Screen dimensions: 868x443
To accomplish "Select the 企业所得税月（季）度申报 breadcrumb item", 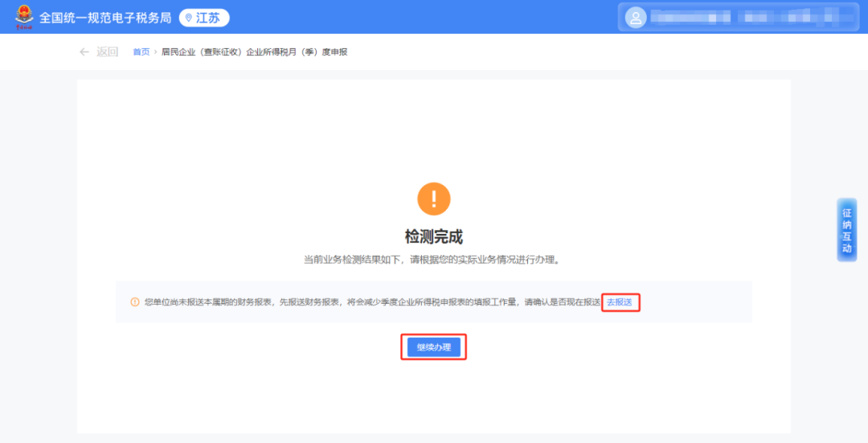I will (x=255, y=52).
